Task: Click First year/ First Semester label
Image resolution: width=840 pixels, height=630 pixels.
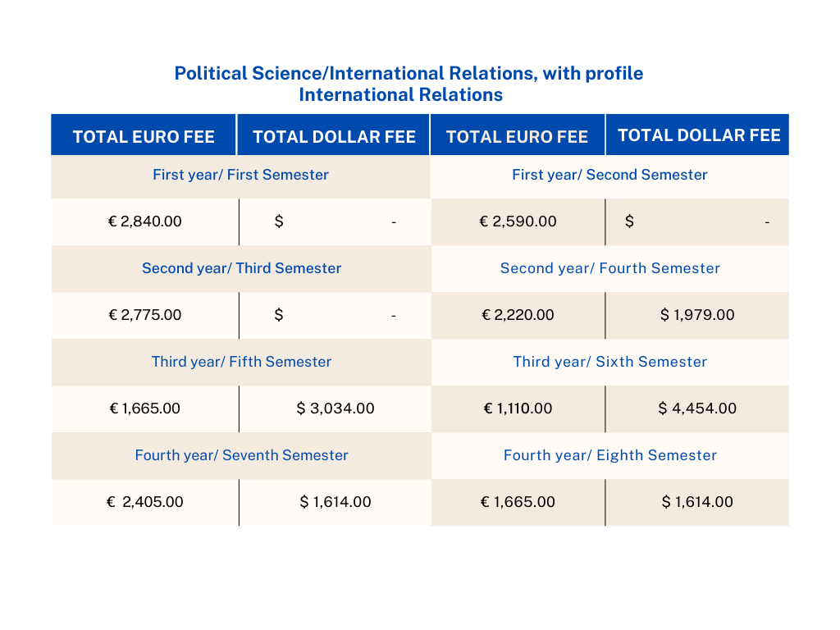Action: [240, 175]
